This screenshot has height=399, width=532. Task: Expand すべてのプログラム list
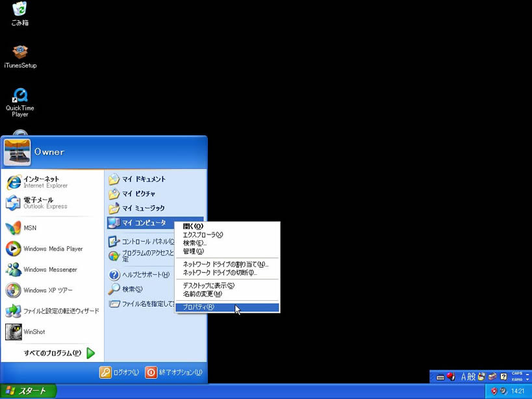[x=59, y=354]
